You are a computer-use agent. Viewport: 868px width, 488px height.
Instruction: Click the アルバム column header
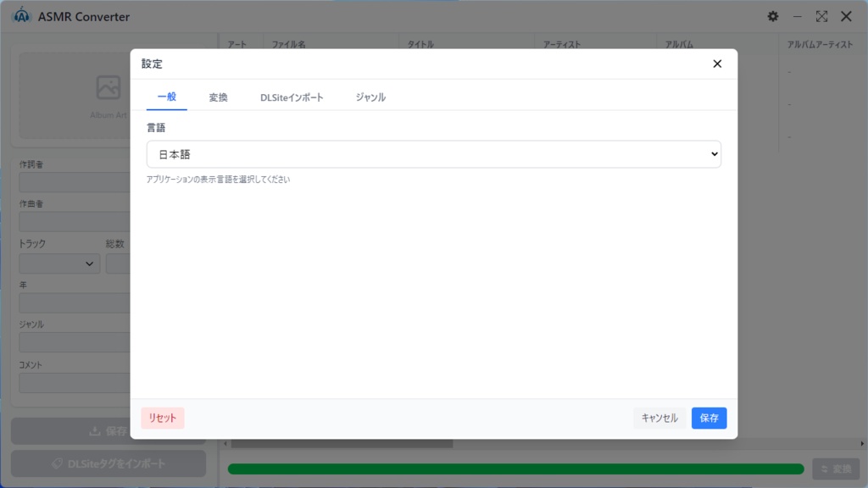(679, 44)
